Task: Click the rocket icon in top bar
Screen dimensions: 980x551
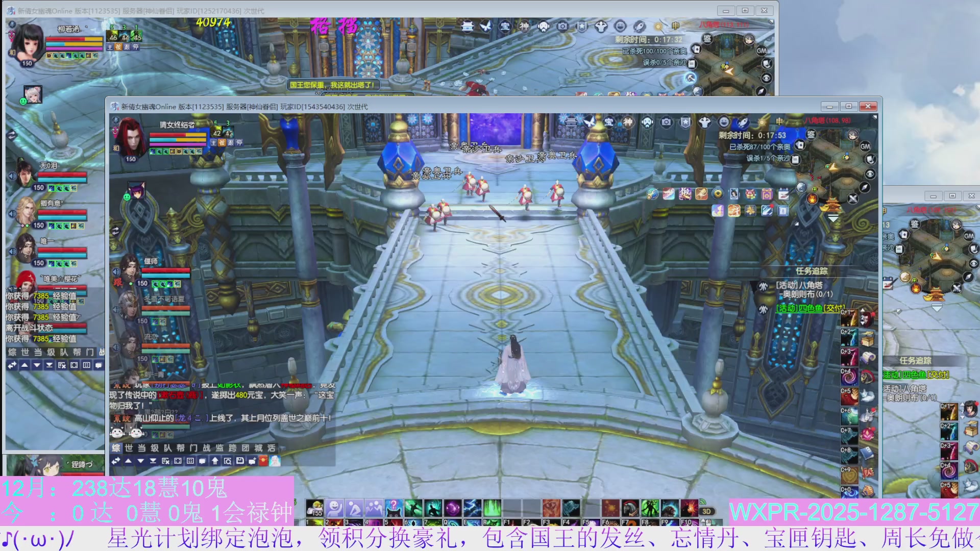Action: click(x=743, y=122)
